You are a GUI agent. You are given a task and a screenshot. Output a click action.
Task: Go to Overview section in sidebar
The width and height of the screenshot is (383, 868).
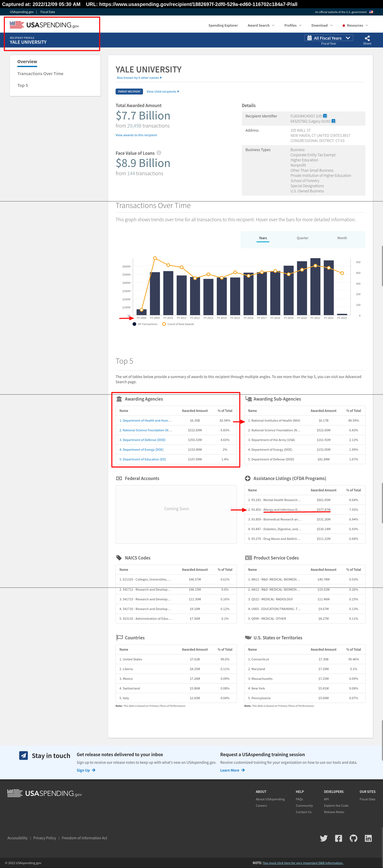(x=27, y=62)
